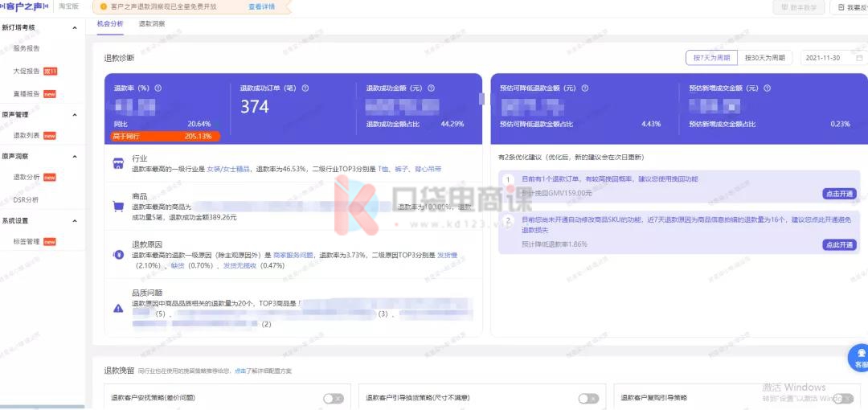Open help icon beside 退款成功订单 (笔)

click(305, 88)
